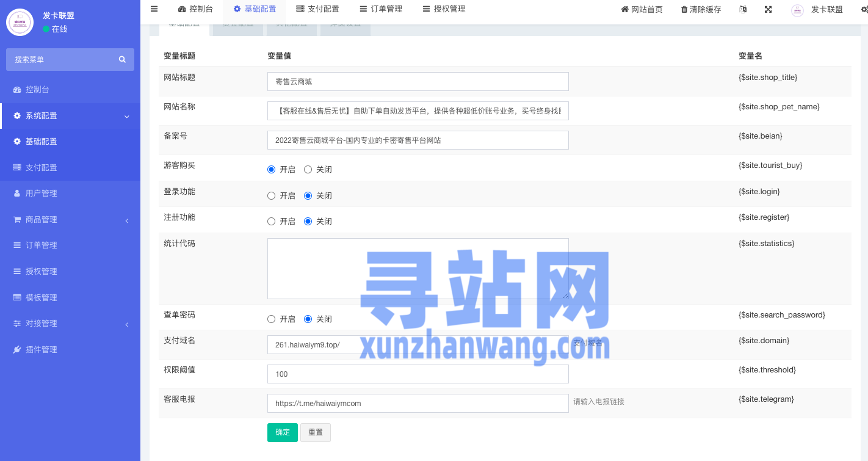The height and width of the screenshot is (461, 868).
Task: Open 基础配置 in the sidebar
Action: point(70,142)
